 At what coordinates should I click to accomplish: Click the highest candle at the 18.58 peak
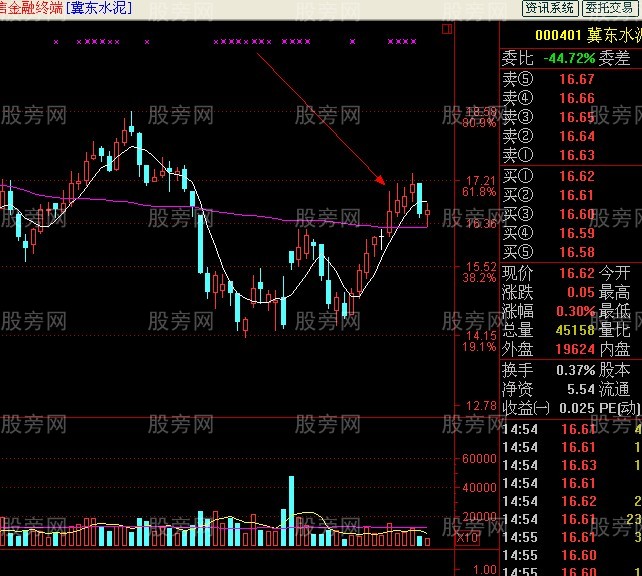click(131, 125)
